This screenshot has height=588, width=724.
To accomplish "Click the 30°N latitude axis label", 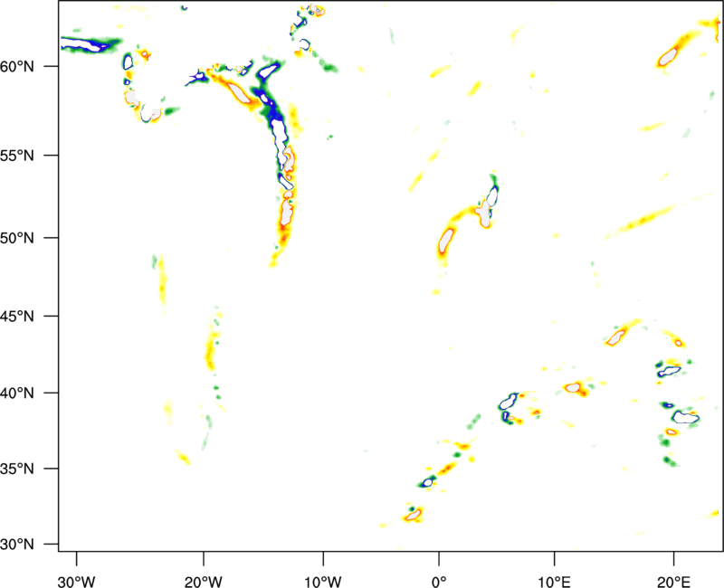I will (17, 545).
